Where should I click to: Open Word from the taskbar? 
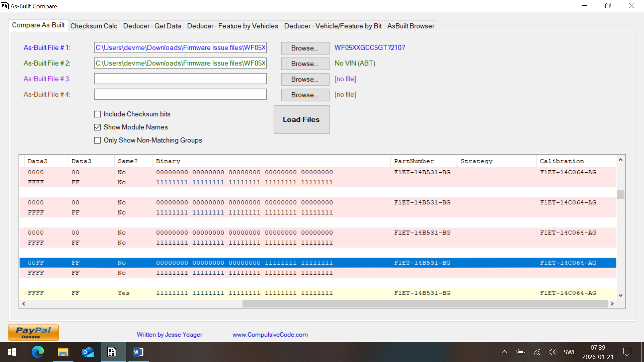tap(138, 352)
